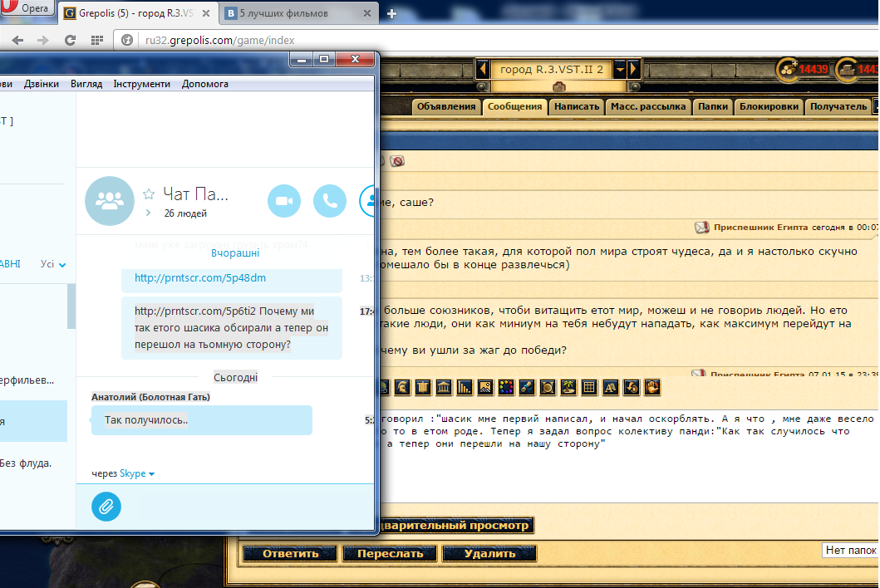Attach a file in Skype chat

pos(106,507)
